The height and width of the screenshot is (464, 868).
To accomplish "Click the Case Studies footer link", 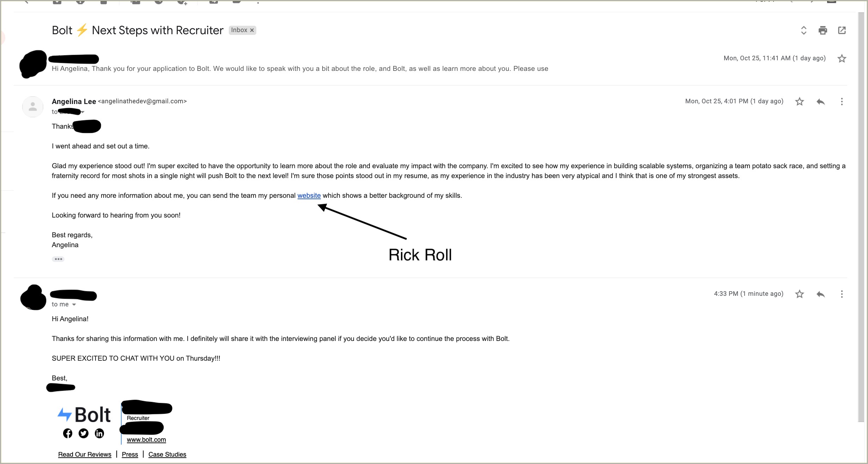I will (x=167, y=454).
